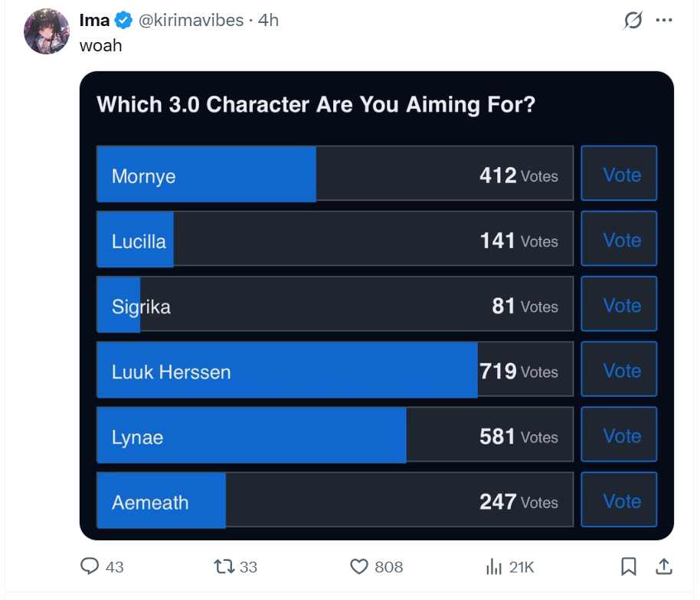This screenshot has width=700, height=600.
Task: Vote for Aemeath
Action: coord(619,500)
